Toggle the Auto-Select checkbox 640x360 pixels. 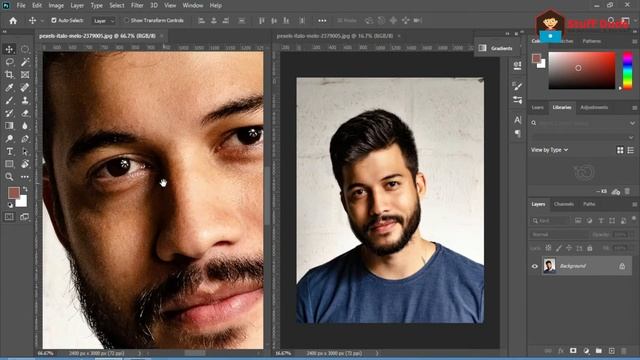(53, 20)
